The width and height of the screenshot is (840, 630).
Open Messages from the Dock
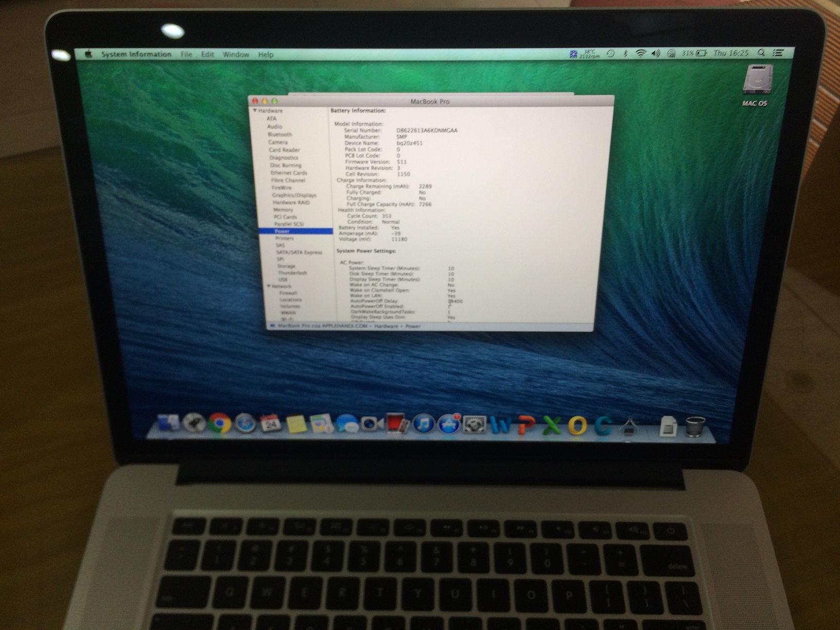click(348, 424)
